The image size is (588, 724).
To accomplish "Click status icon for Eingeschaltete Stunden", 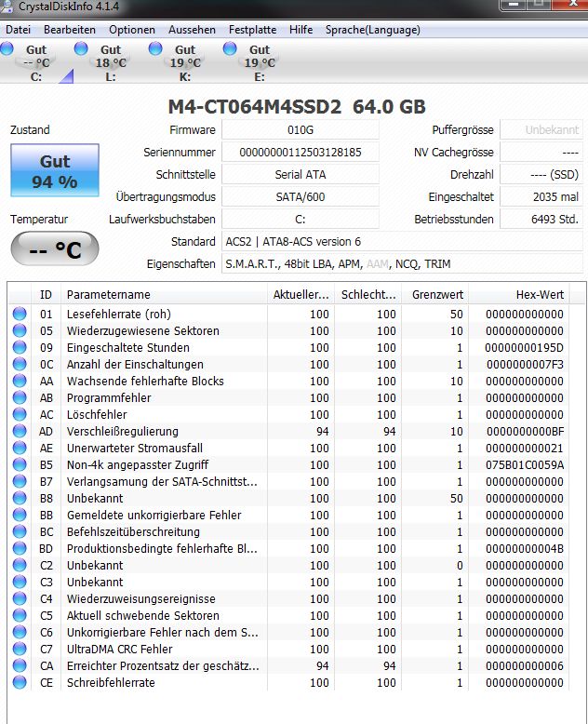I will click(20, 347).
